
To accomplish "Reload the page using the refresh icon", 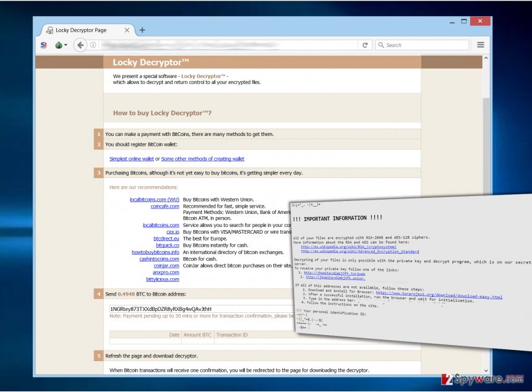I will pos(365,45).
